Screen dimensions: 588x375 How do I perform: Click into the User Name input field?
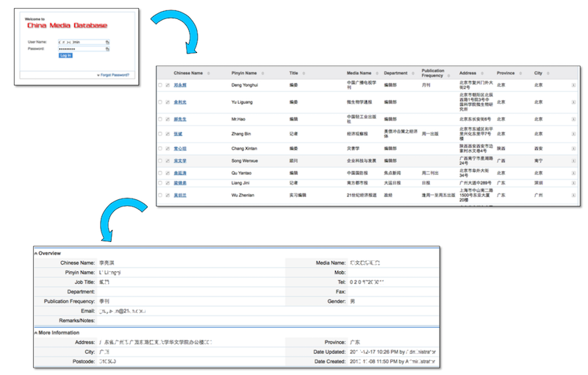pyautogui.click(x=79, y=43)
